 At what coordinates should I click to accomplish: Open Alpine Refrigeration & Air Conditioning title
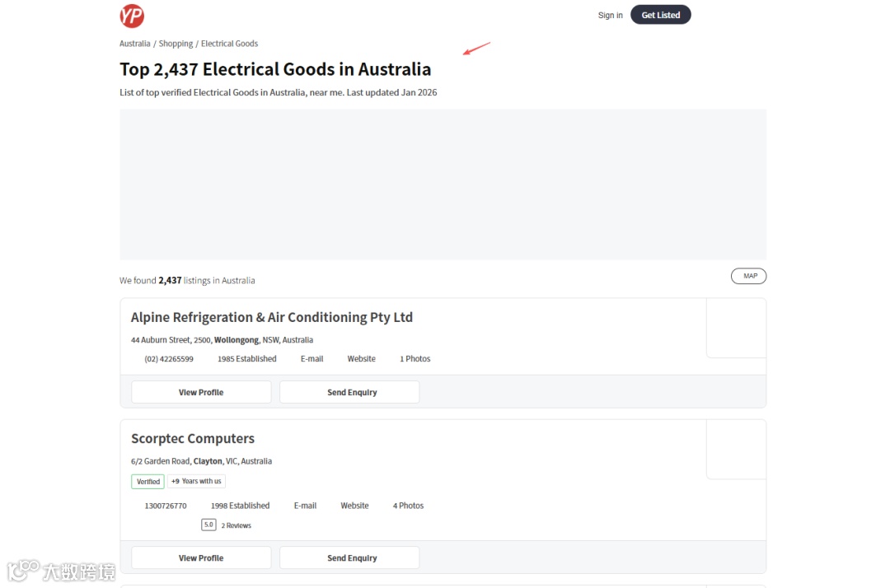pyautogui.click(x=272, y=317)
